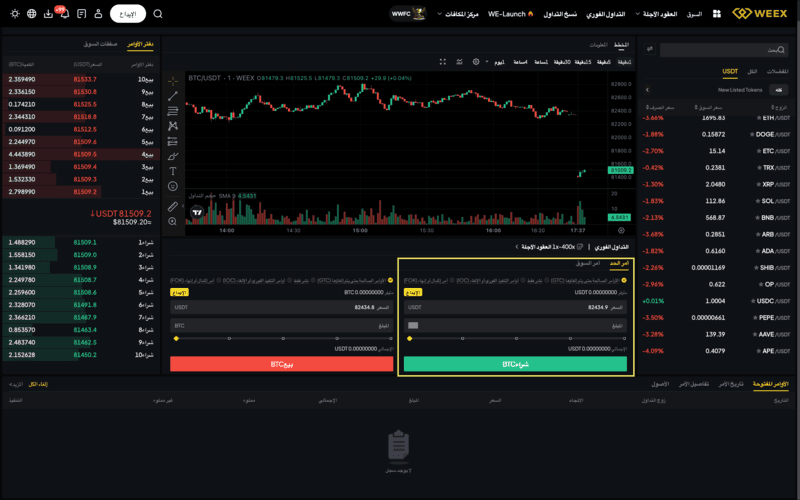Select post-only radio in buy panel
This screenshot has width=800, height=500.
[x=546, y=281]
